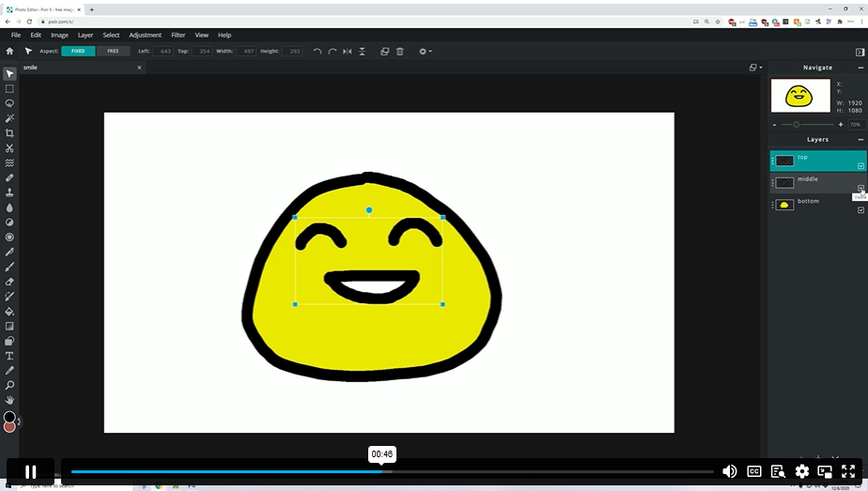The height and width of the screenshot is (491, 868).
Task: Hide the middle layer
Action: 860,188
